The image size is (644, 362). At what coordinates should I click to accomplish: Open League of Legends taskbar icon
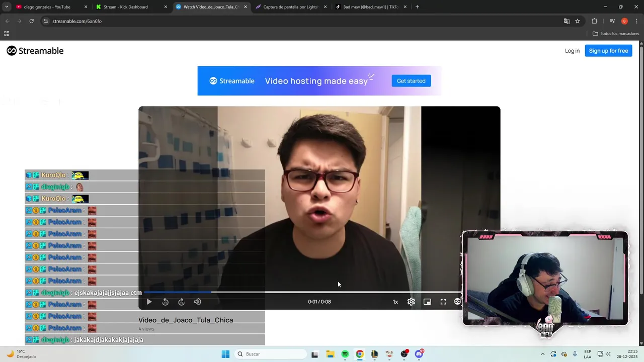[374, 354]
